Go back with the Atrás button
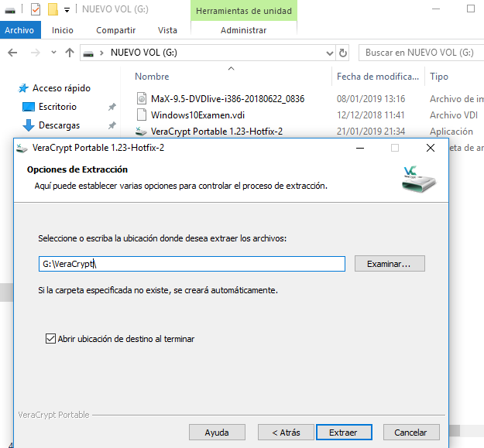The width and height of the screenshot is (484, 448). [286, 433]
